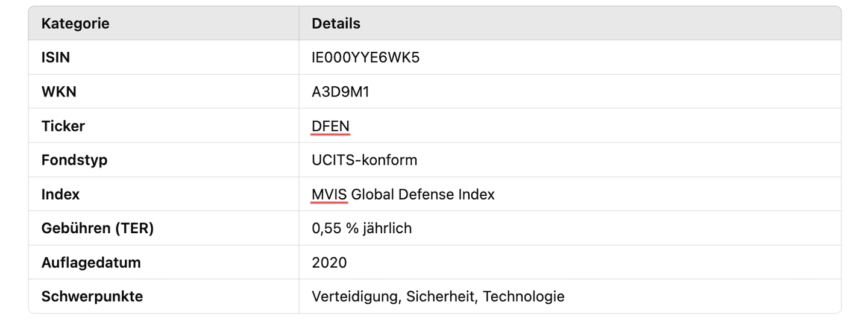Viewport: 868px width, 323px height.
Task: Click the Kategorie column header
Action: pos(75,24)
